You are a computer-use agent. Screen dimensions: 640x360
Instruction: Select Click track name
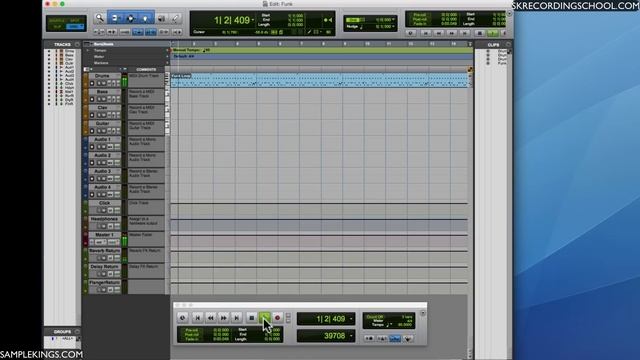click(x=104, y=203)
